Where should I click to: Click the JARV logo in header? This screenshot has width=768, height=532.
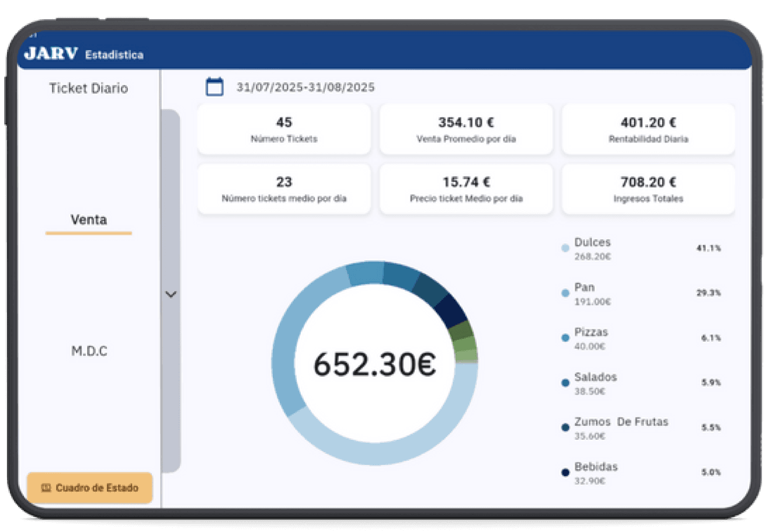pos(51,54)
